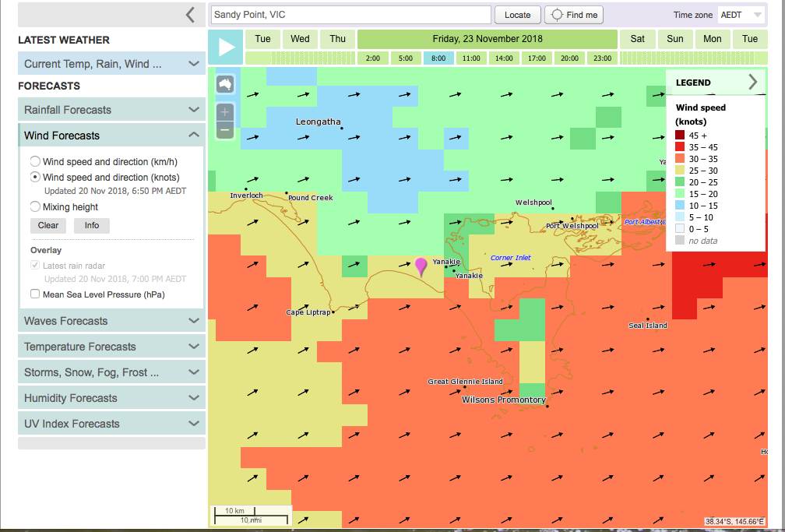The height and width of the screenshot is (532, 785).
Task: Click the Australia map overview icon
Action: (x=225, y=84)
